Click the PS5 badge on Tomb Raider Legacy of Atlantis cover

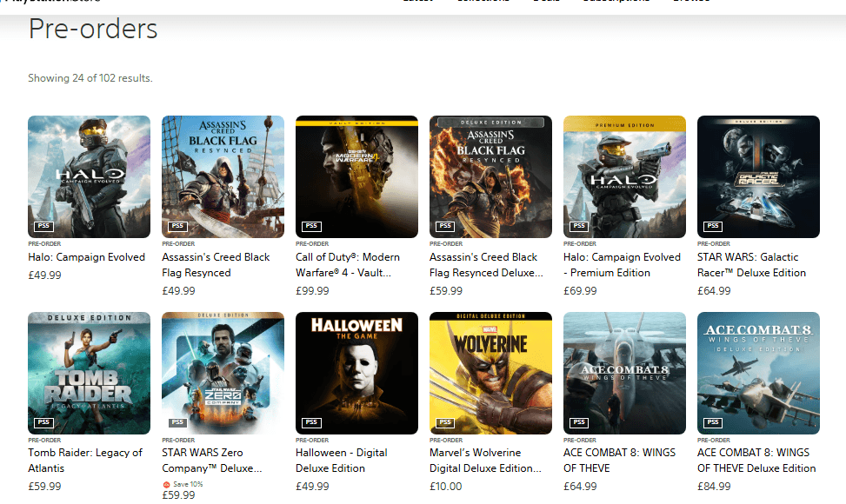point(43,422)
